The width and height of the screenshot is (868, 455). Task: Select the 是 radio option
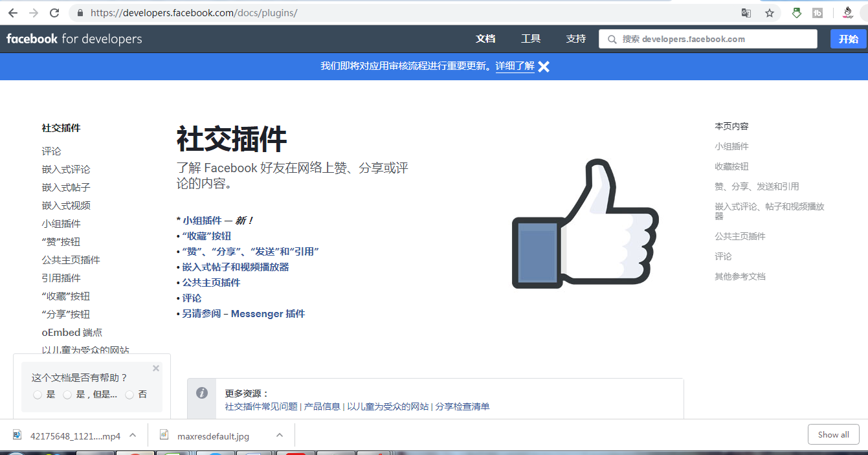coord(38,395)
